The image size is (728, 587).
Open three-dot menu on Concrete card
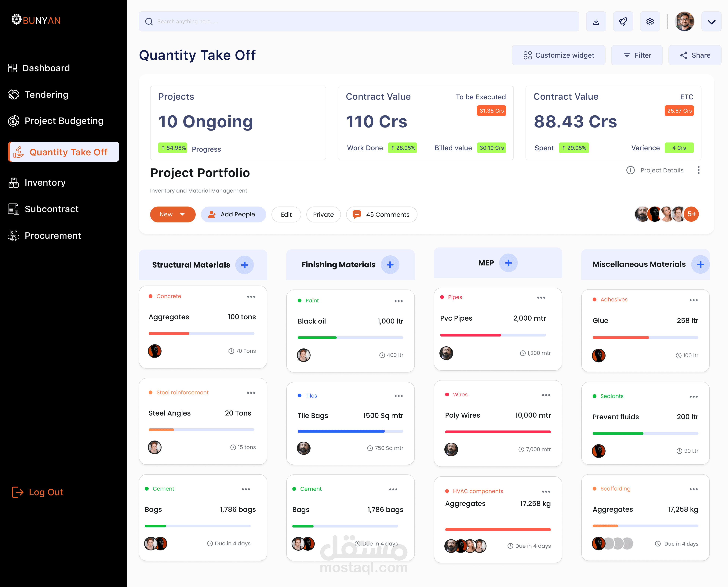(x=251, y=297)
